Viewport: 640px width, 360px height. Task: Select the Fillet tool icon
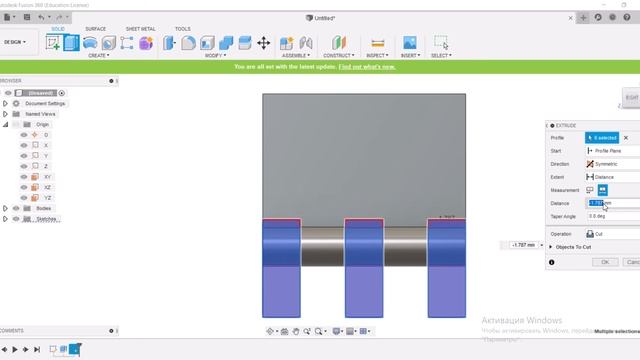pyautogui.click(x=188, y=43)
